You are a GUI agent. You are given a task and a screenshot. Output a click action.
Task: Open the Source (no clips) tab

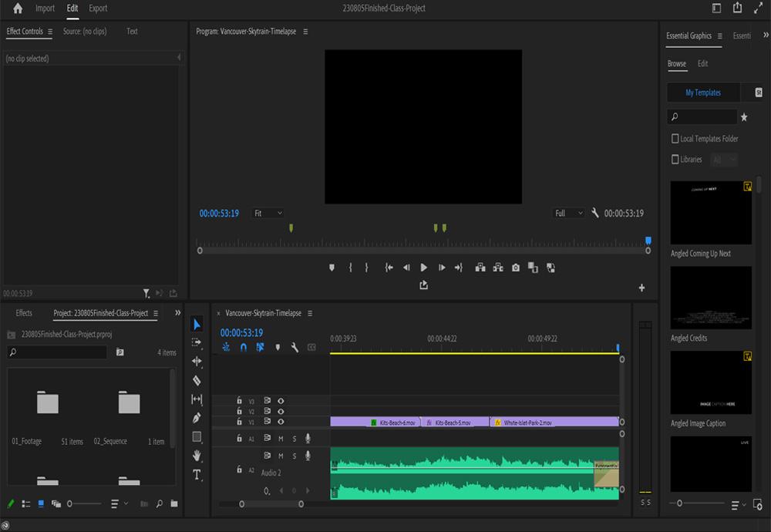tap(85, 31)
